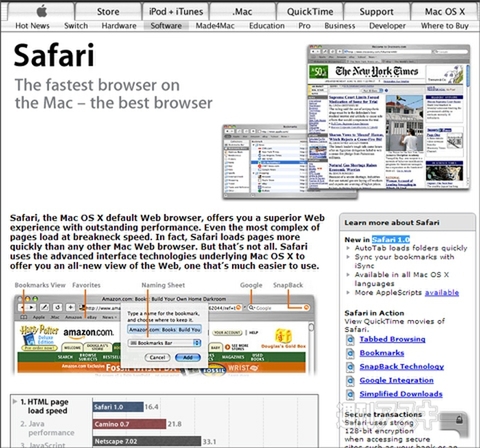The height and width of the screenshot is (448, 480).
Task: Click the AutoTab bullet arrow
Action: click(348, 248)
